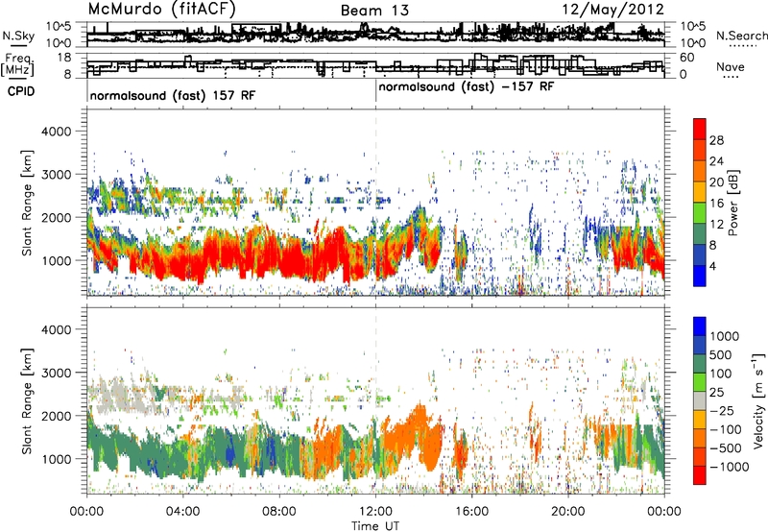
Task: Select the -500 tick on Velocity color bar
Action: 725,448
